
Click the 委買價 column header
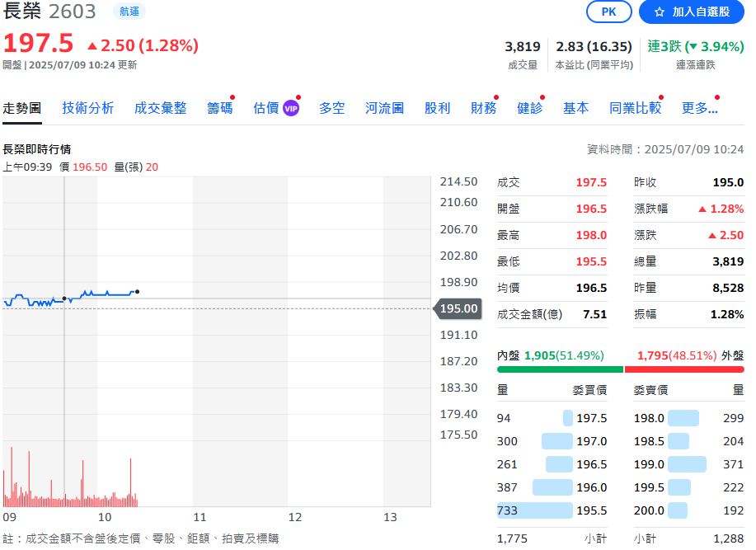(x=589, y=390)
